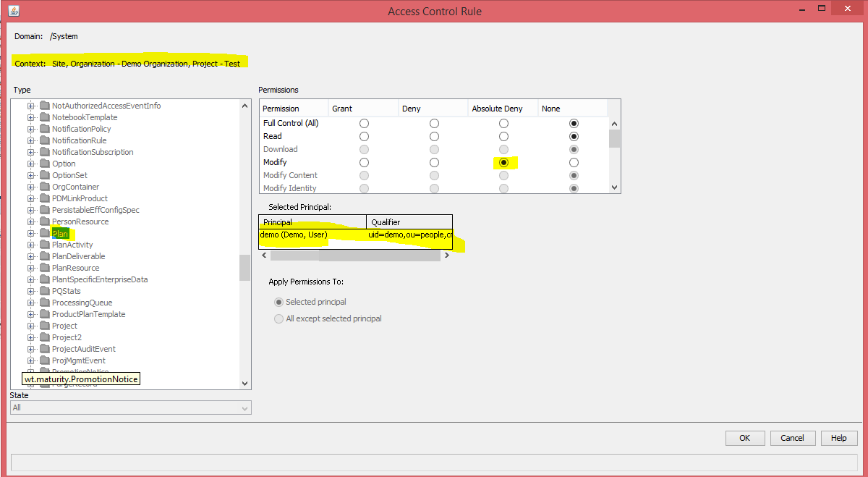Click the Absolute Deny column header
868x477 pixels.
pyautogui.click(x=503, y=109)
